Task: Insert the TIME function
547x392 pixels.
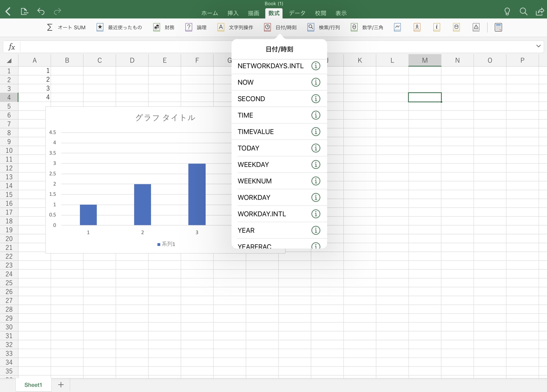Action: pos(245,115)
